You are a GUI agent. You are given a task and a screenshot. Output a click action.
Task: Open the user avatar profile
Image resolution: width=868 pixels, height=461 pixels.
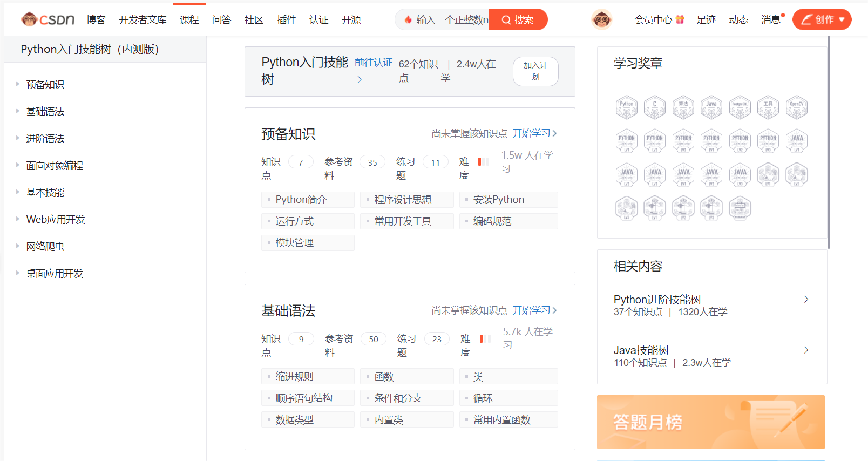[601, 19]
